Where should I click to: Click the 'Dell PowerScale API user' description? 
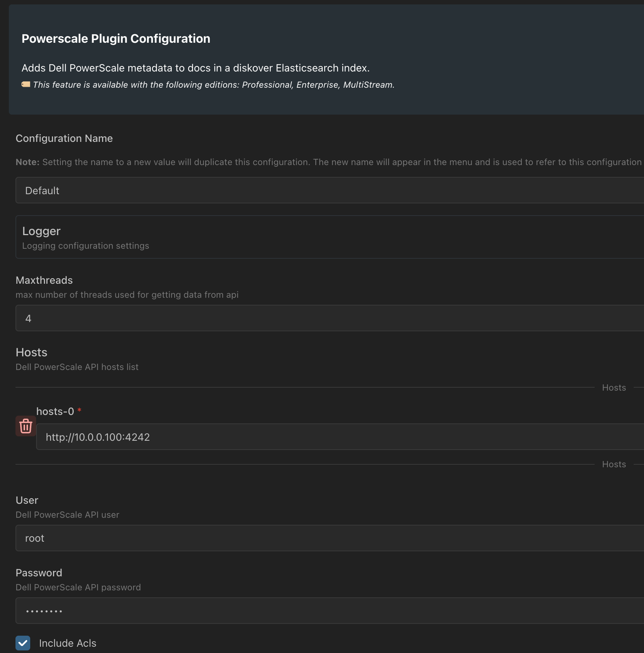[67, 515]
